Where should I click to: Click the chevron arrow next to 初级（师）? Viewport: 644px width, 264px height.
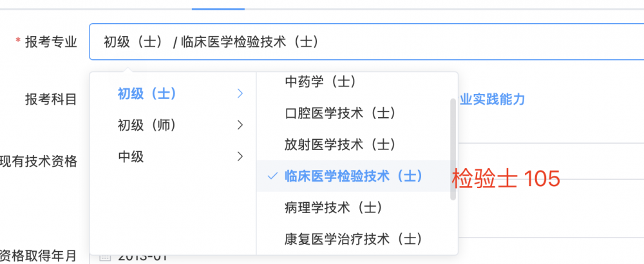[x=240, y=125]
